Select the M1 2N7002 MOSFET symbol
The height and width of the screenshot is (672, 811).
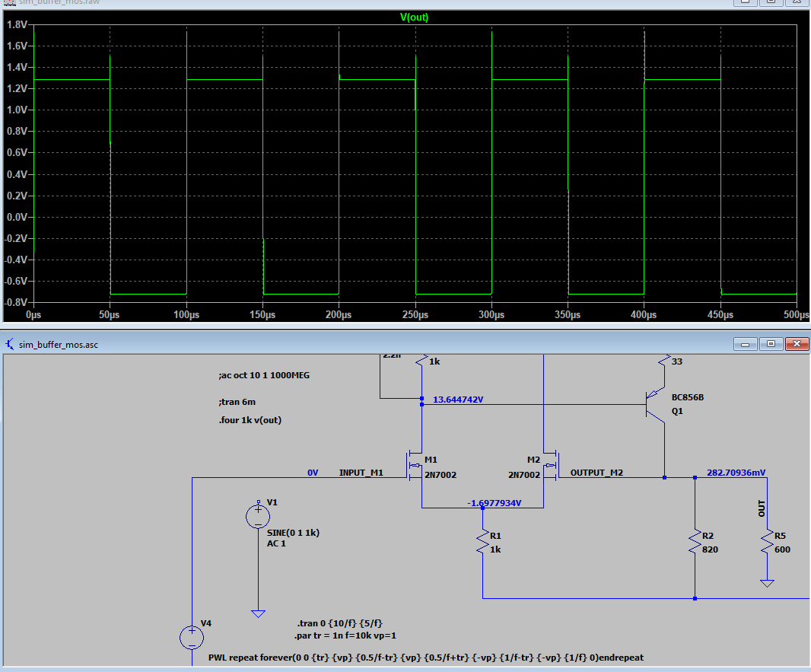tap(415, 466)
